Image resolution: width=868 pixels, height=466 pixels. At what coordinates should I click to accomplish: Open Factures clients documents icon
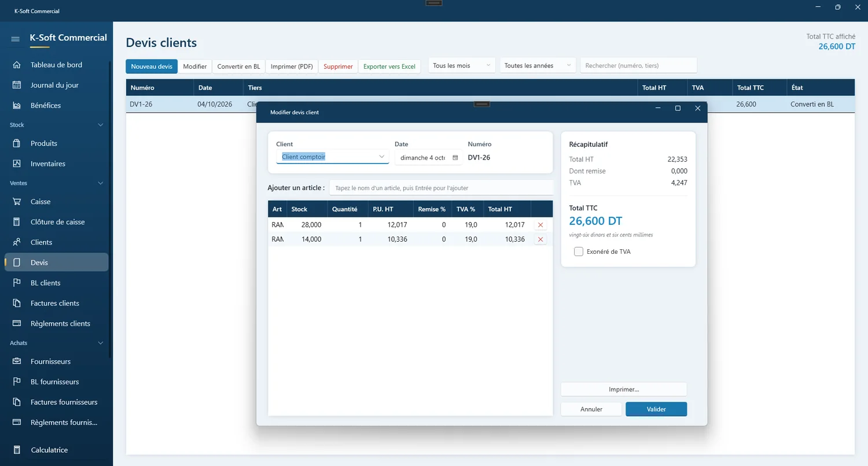17,303
